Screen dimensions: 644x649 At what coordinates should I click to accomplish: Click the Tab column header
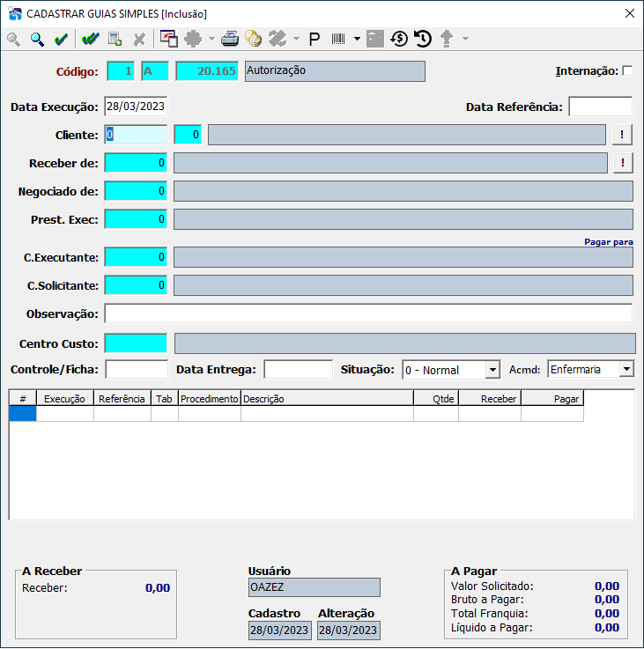tap(165, 399)
